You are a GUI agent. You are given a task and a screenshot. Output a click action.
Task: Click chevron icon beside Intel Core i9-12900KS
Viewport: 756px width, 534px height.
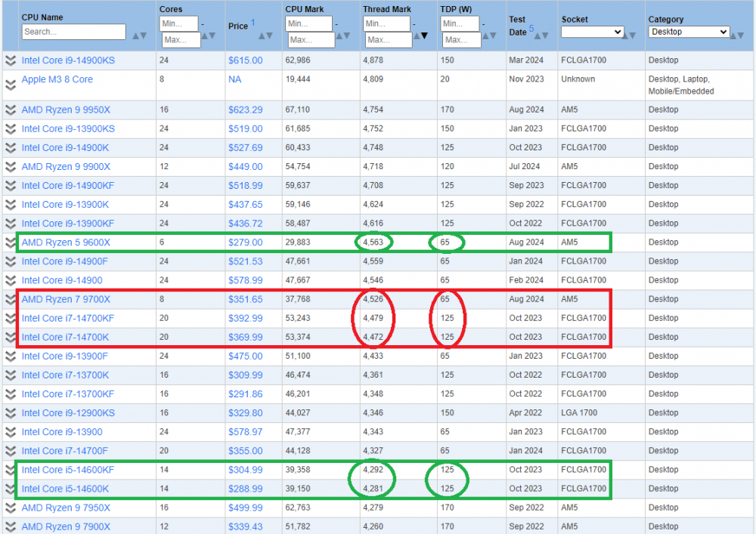(x=11, y=413)
